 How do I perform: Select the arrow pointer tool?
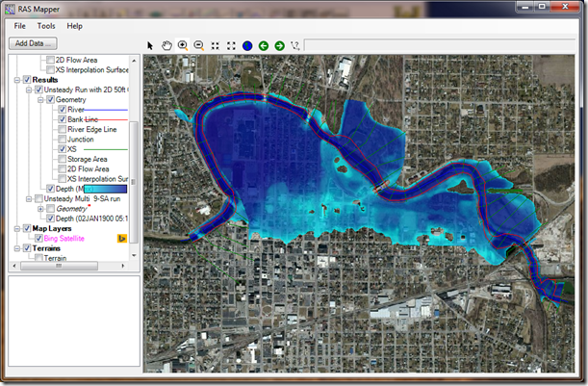click(151, 45)
